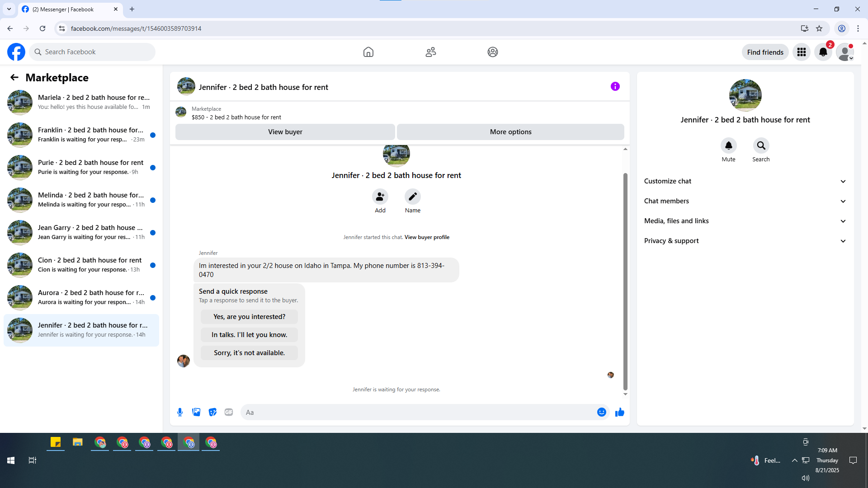This screenshot has height=488, width=868.
Task: Send quick response "Sorry, it's not available."
Action: [x=249, y=353]
